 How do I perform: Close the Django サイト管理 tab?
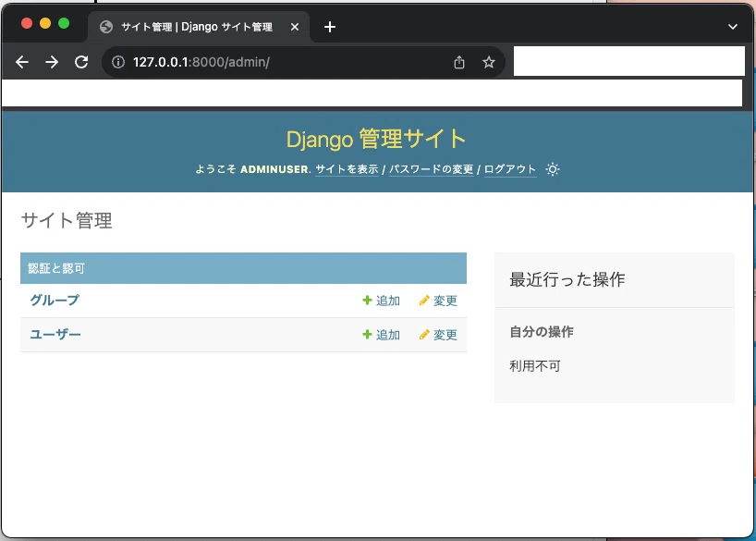coord(295,27)
